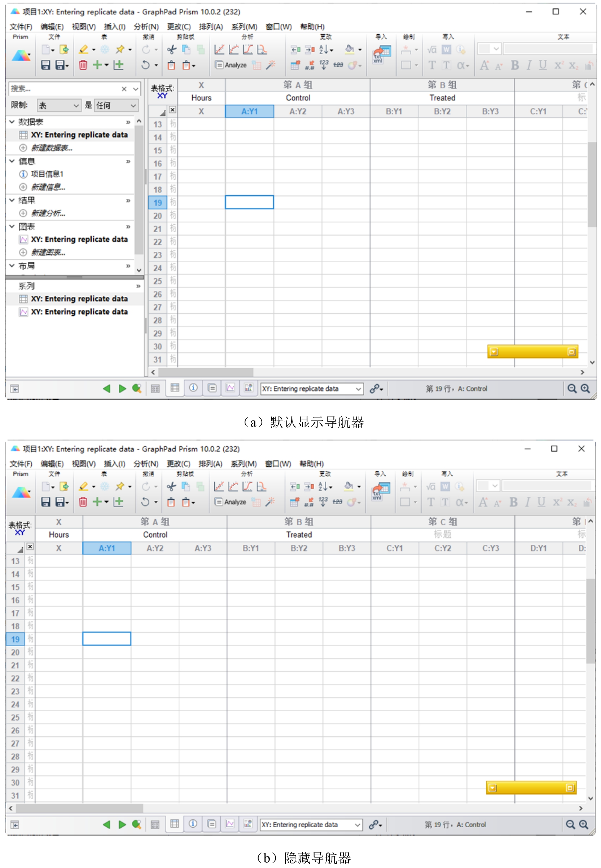The height and width of the screenshot is (868, 601).
Task: Click small x box beside X header, bottom window
Action: coord(30,546)
